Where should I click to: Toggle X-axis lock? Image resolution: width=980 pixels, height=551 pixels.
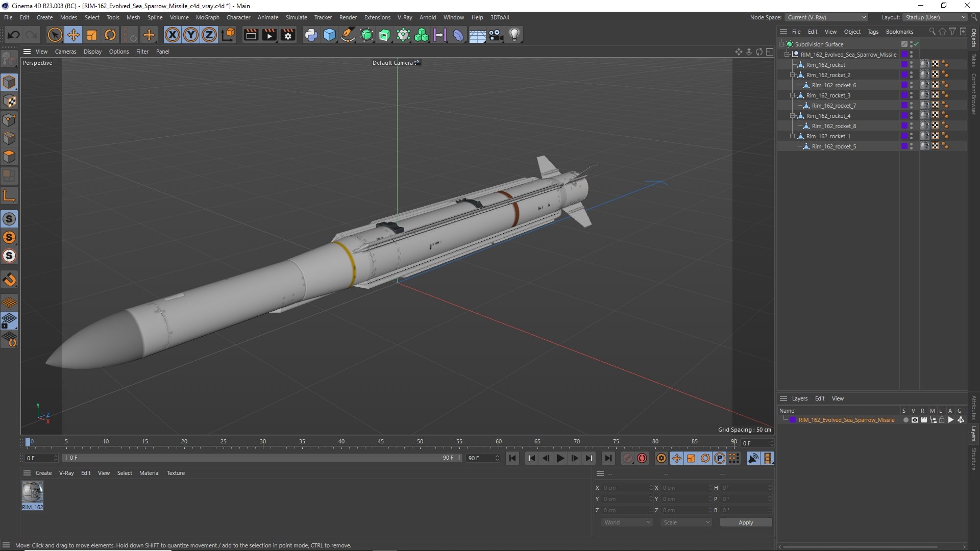[x=173, y=35]
